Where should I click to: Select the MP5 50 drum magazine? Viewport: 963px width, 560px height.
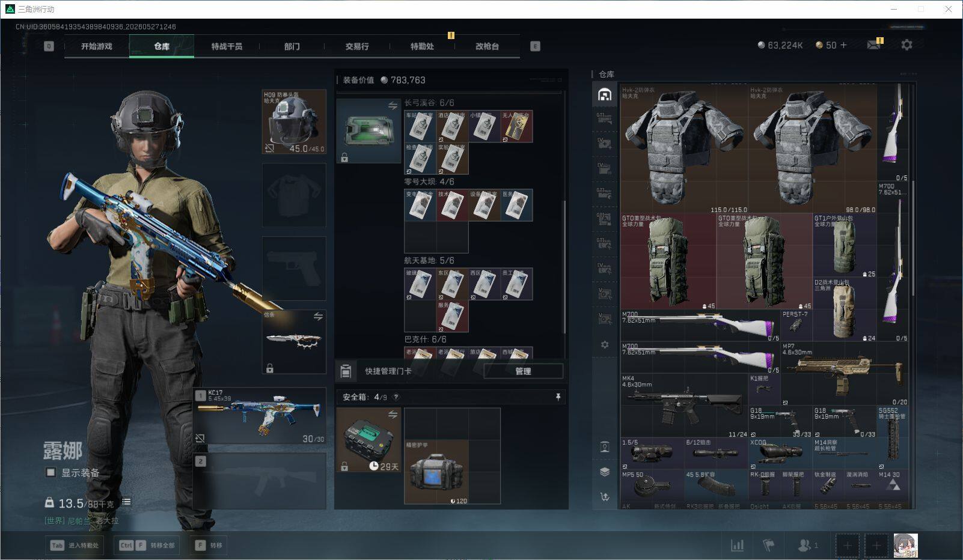(652, 486)
